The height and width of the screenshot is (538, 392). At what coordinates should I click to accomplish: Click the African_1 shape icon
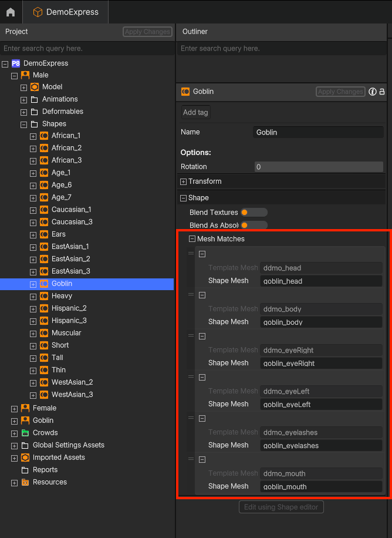44,136
